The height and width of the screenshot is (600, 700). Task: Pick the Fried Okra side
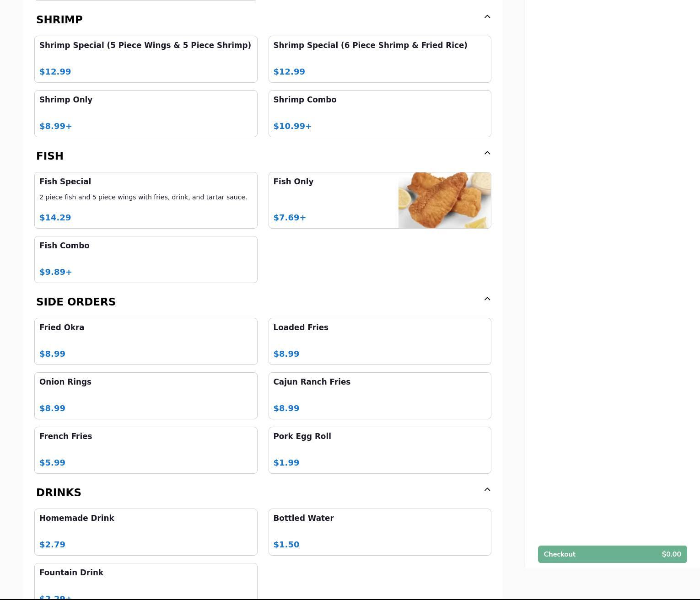(145, 341)
